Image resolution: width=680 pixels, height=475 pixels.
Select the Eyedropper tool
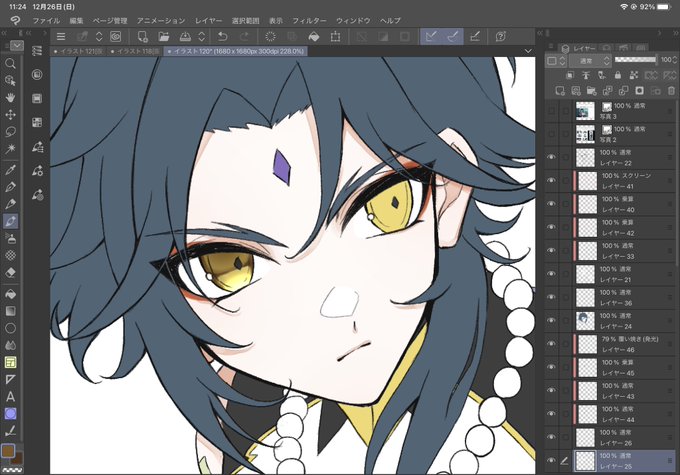10,170
